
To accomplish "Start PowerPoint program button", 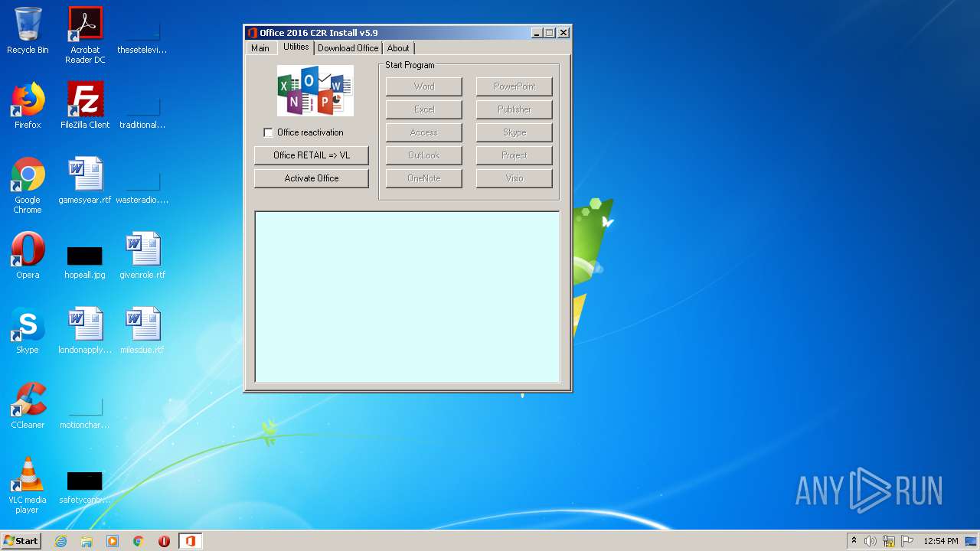I will pos(514,86).
